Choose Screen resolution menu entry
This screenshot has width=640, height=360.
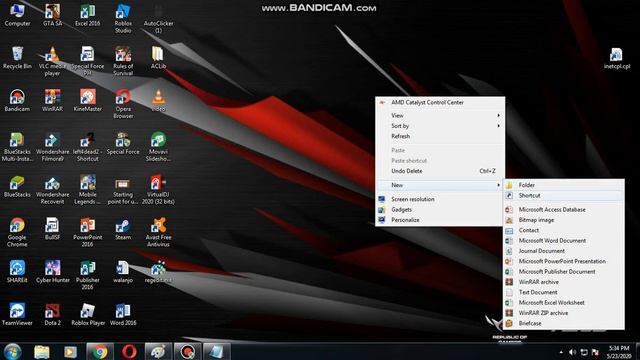coord(440,199)
